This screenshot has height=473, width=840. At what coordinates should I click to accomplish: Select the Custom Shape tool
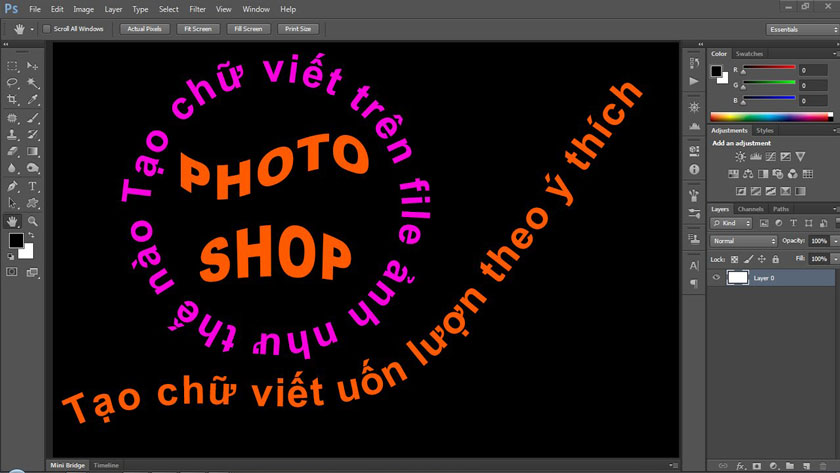[32, 203]
